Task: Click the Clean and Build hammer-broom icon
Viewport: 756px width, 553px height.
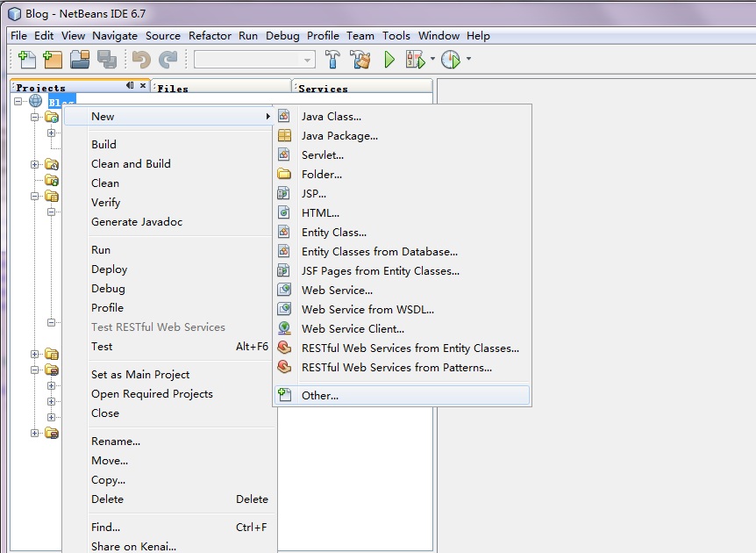Action: (360, 60)
